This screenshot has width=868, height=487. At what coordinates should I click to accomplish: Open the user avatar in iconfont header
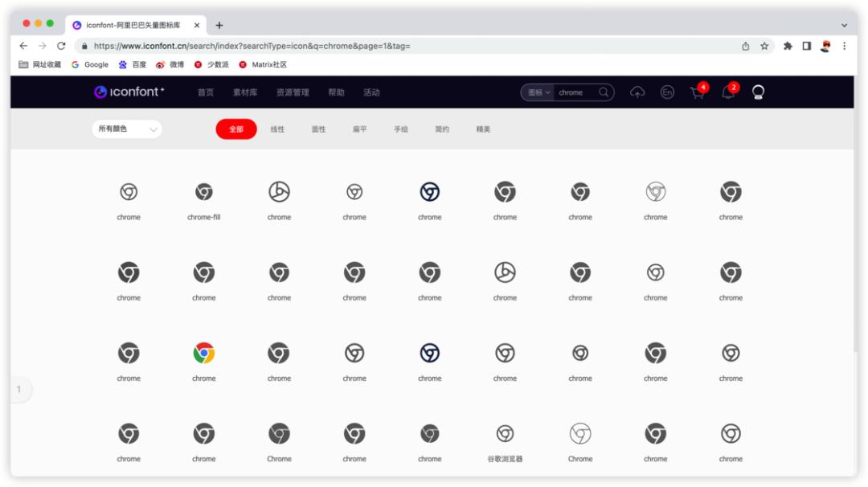[x=759, y=92]
